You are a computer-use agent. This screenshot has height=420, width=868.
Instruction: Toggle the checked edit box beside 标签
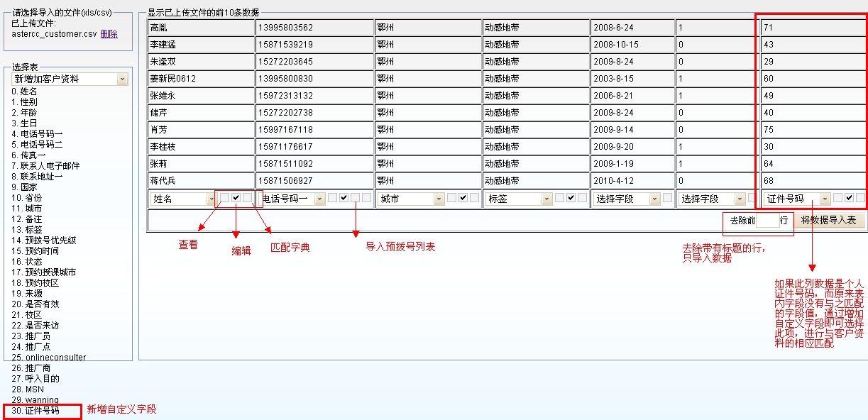(571, 198)
